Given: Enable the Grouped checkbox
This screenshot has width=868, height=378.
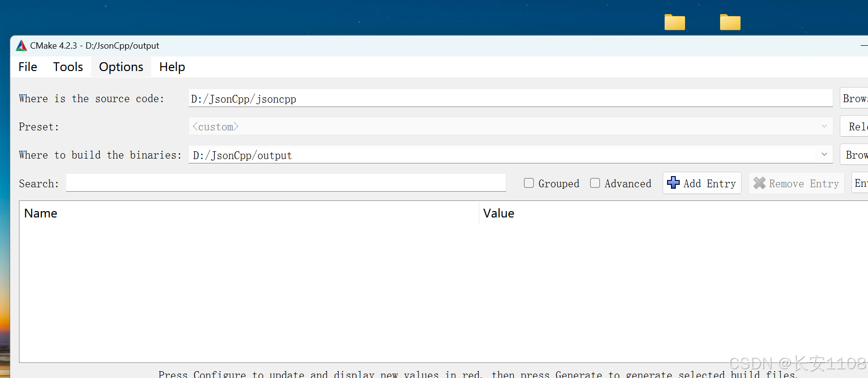Looking at the screenshot, I should pyautogui.click(x=529, y=183).
